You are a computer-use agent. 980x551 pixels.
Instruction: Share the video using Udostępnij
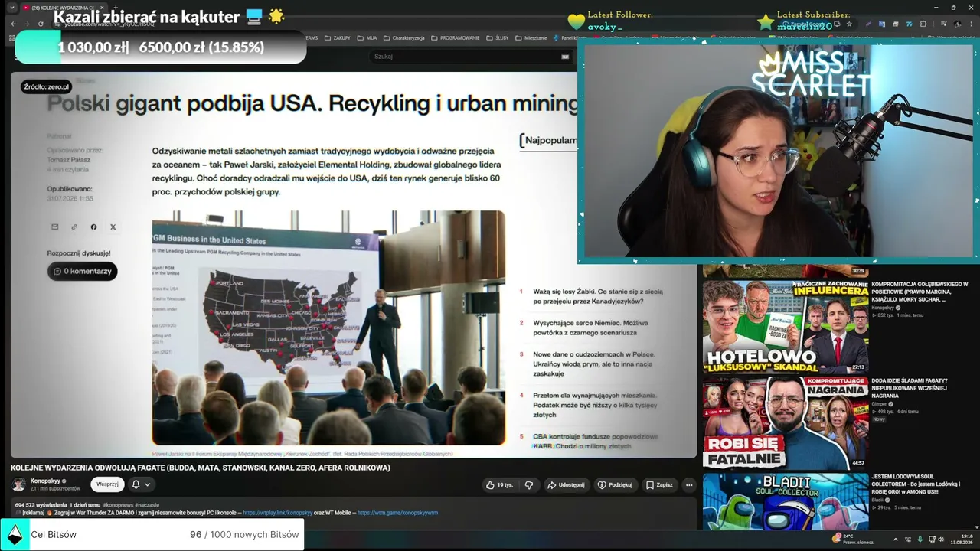coord(566,484)
